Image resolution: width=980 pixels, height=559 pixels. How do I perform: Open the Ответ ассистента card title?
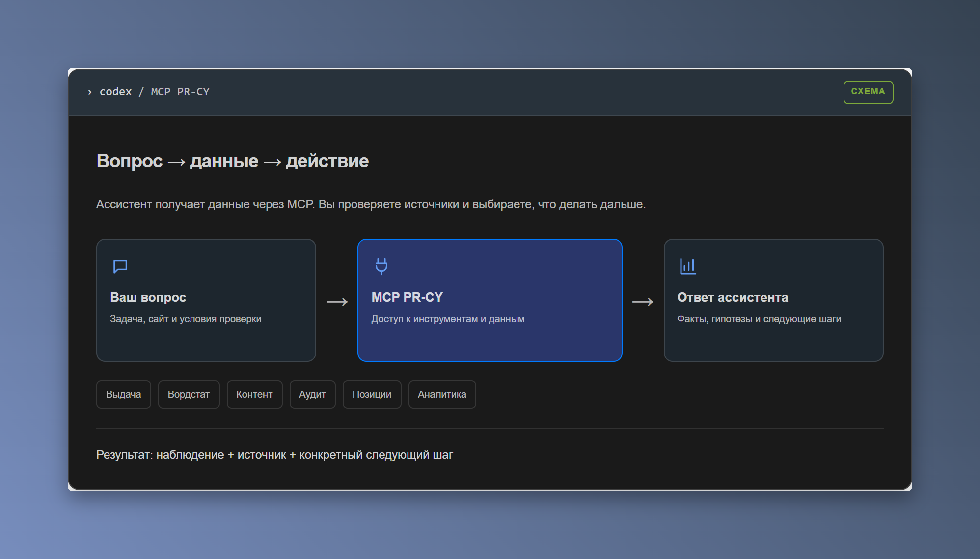[732, 297]
